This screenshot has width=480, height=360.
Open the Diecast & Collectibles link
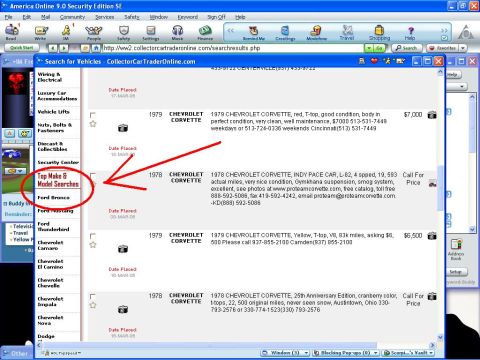click(x=52, y=146)
